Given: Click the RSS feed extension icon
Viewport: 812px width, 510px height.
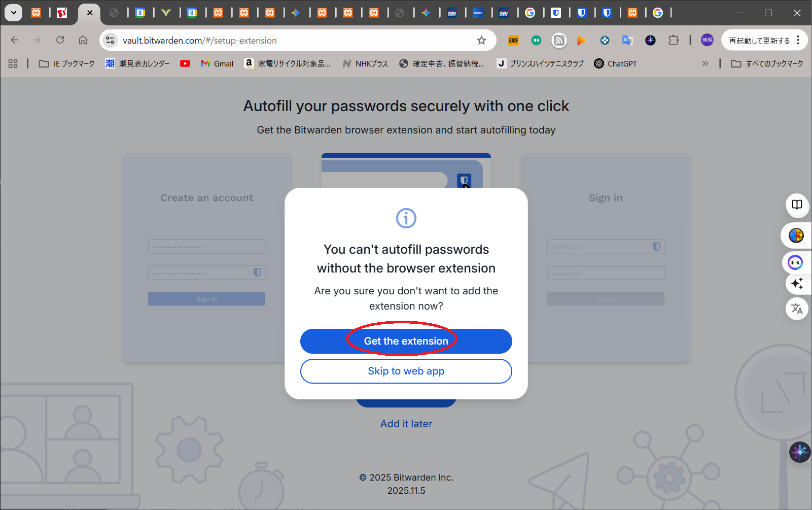Looking at the screenshot, I should (x=559, y=41).
